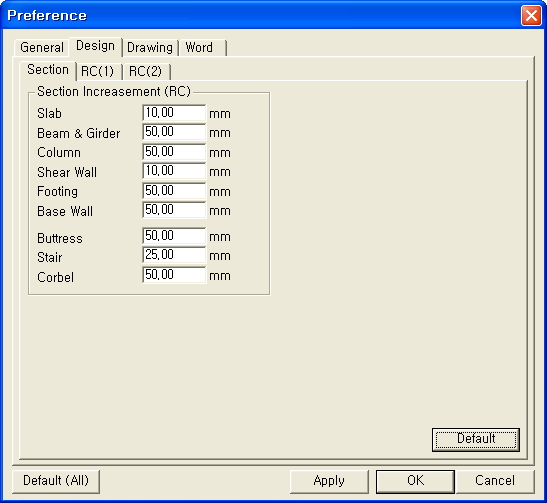Click the Column increment field
This screenshot has width=547, height=503.
(174, 152)
